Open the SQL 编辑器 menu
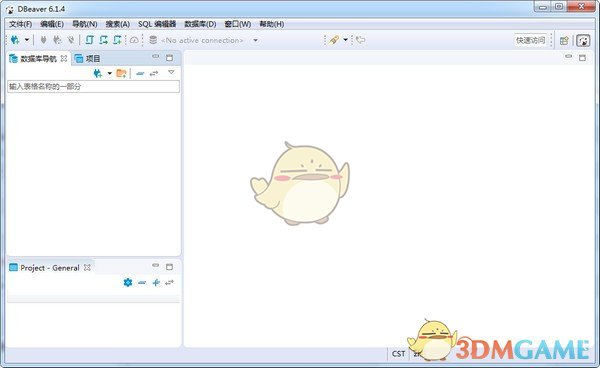The width and height of the screenshot is (600, 368). tap(157, 24)
